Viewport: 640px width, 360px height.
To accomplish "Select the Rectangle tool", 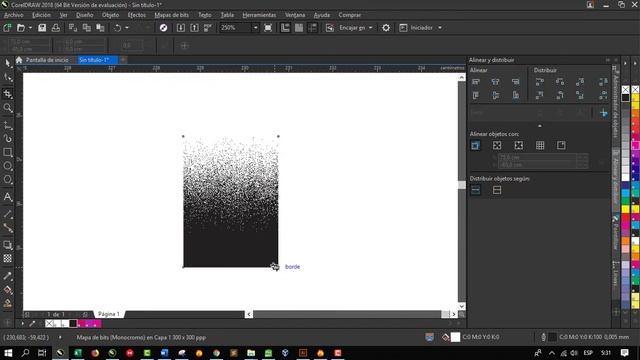I will (x=7, y=152).
